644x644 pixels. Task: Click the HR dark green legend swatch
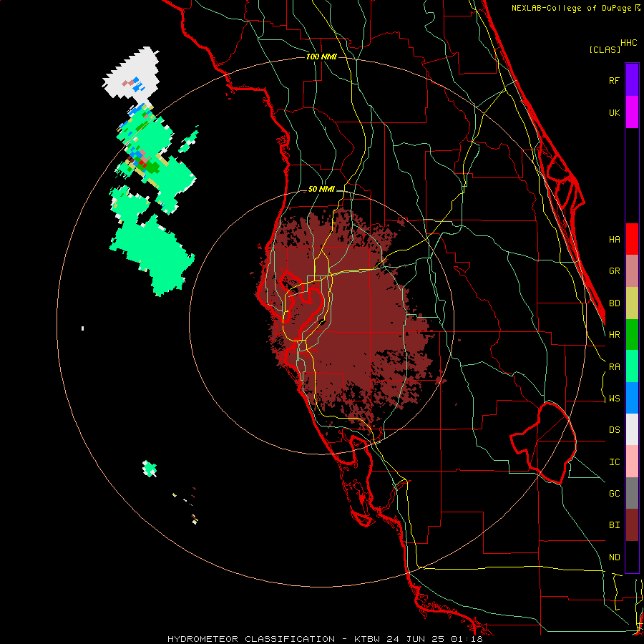point(632,335)
